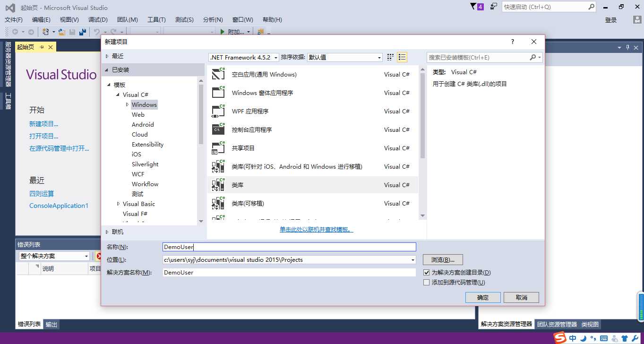The height and width of the screenshot is (344, 644).
Task: Open the 调试(D) menu
Action: click(x=98, y=20)
